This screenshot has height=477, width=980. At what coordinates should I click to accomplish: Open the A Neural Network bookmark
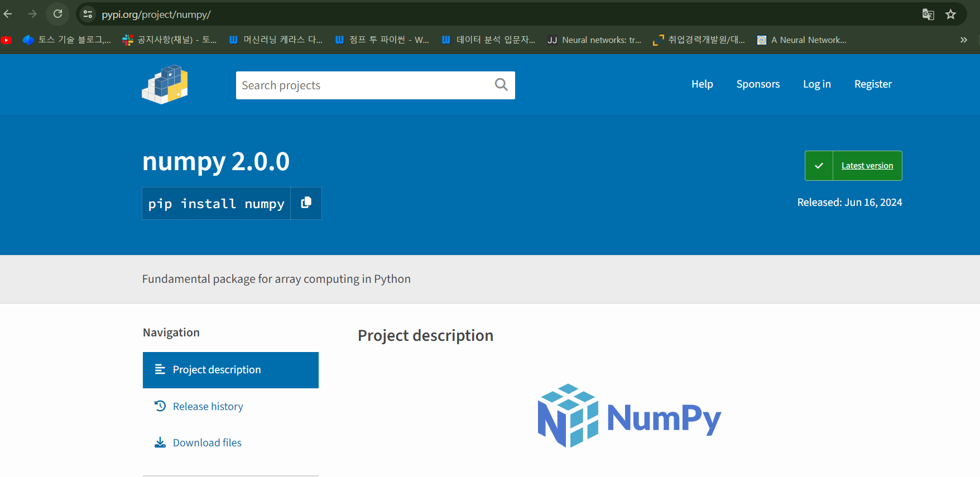(x=802, y=40)
